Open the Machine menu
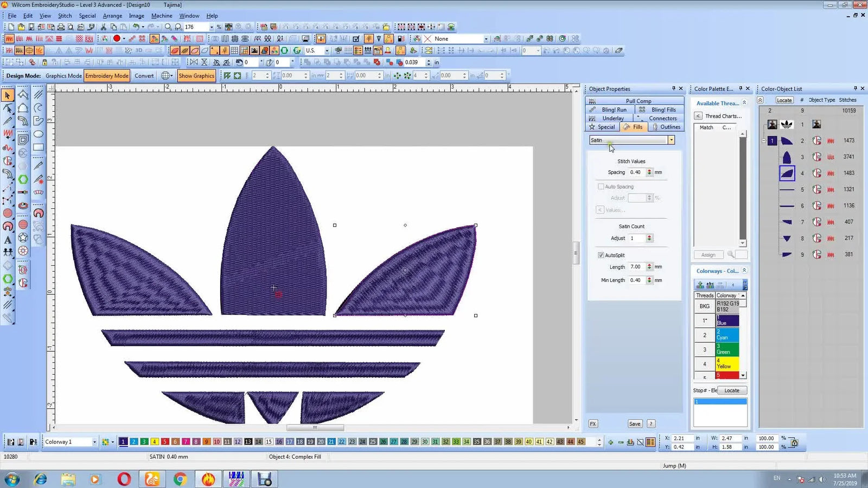The image size is (868, 488). pyautogui.click(x=162, y=16)
